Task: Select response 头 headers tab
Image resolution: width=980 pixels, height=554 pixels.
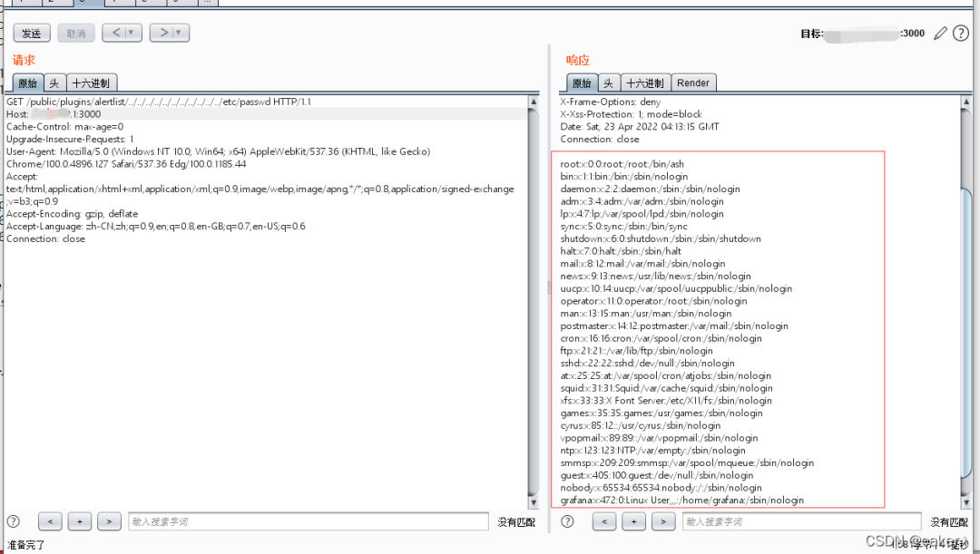Action: point(609,83)
